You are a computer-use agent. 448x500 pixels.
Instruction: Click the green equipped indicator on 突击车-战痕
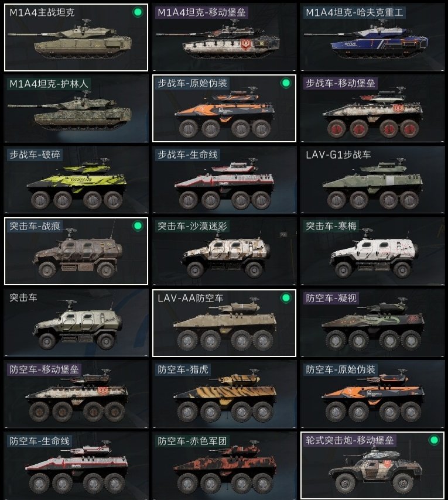(x=138, y=226)
